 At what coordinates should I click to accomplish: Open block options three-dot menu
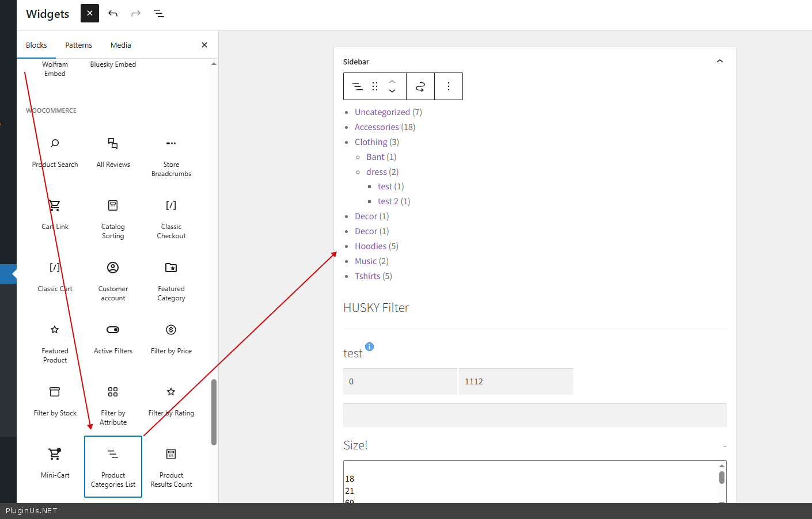pos(449,86)
